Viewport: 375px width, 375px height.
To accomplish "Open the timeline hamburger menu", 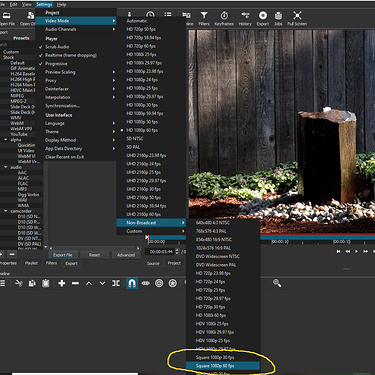I will tap(3, 283).
